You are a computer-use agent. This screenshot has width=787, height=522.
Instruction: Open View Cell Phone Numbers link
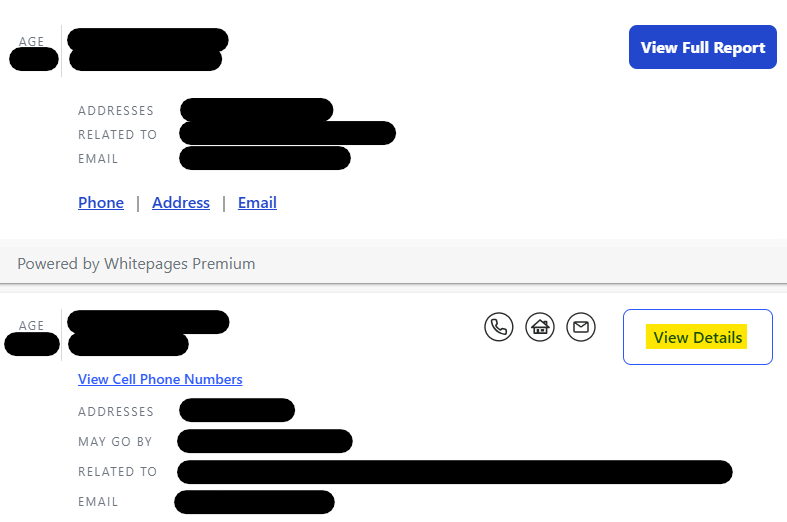pos(160,379)
